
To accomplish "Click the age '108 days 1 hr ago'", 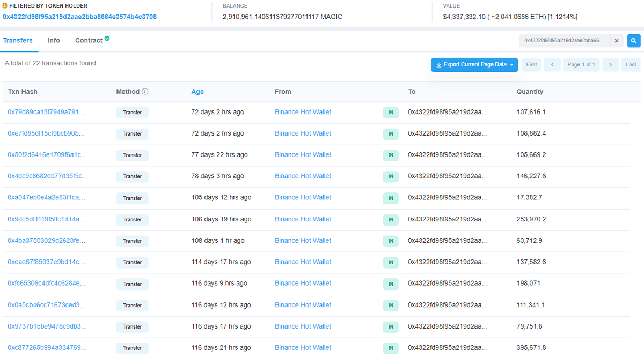I will [218, 241].
